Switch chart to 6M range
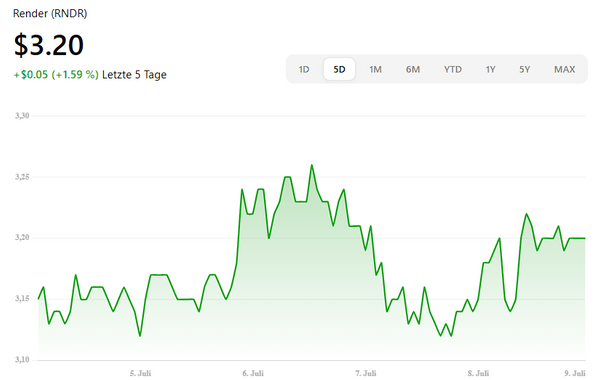Viewport: 598px width, 380px height. tap(413, 69)
